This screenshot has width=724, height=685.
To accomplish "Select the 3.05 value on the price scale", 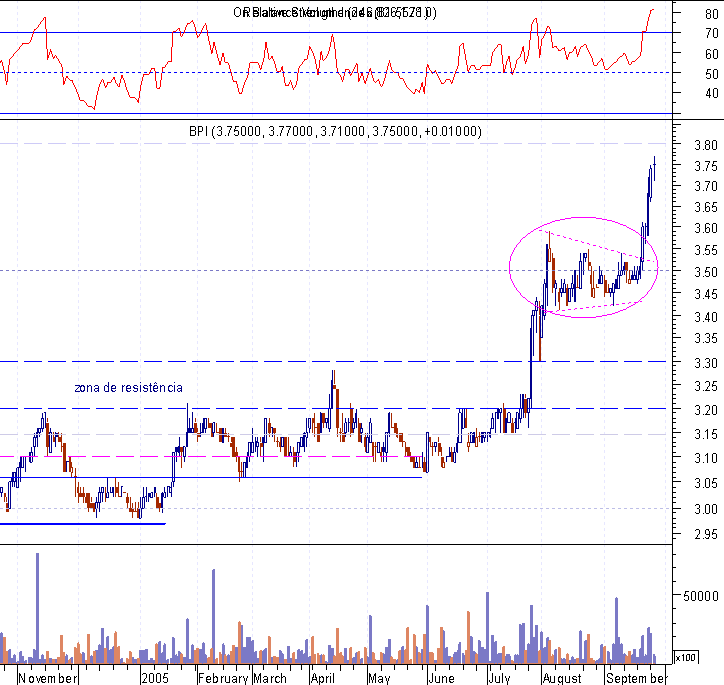I will click(706, 483).
